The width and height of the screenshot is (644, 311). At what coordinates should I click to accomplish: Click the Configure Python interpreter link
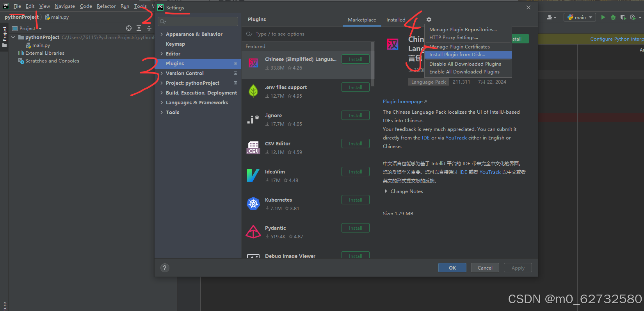pyautogui.click(x=617, y=39)
